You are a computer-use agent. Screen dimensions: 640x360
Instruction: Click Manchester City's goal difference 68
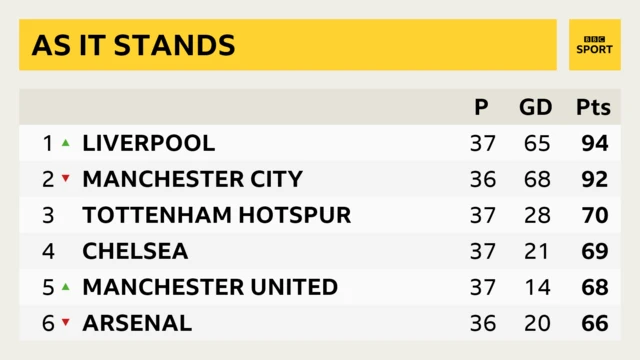pyautogui.click(x=537, y=179)
